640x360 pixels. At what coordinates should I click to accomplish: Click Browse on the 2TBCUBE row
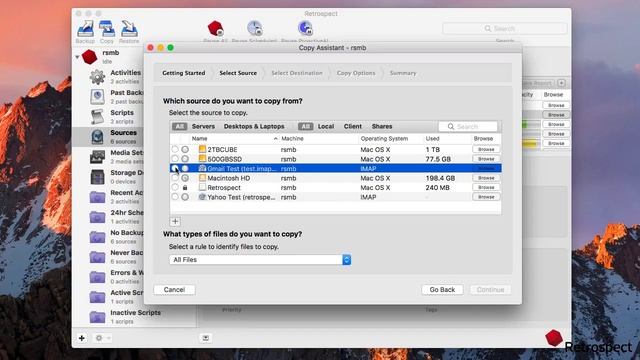tap(486, 149)
